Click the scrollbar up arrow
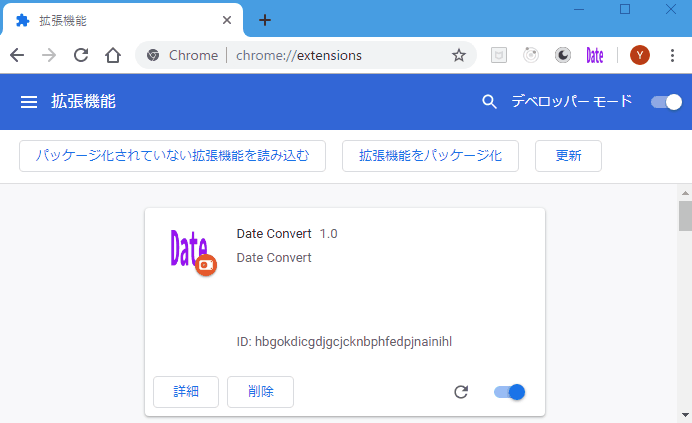Viewport: 692px width, 423px height. pos(685,193)
